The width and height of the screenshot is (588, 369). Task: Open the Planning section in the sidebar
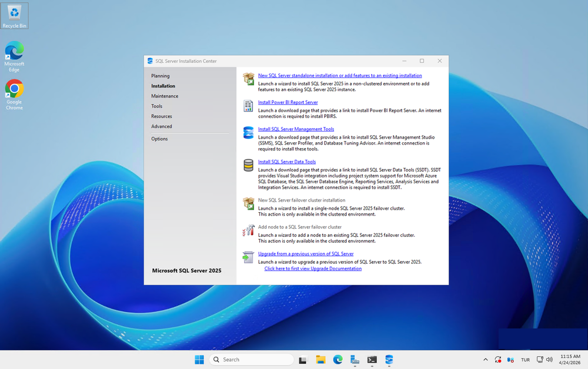coord(161,76)
